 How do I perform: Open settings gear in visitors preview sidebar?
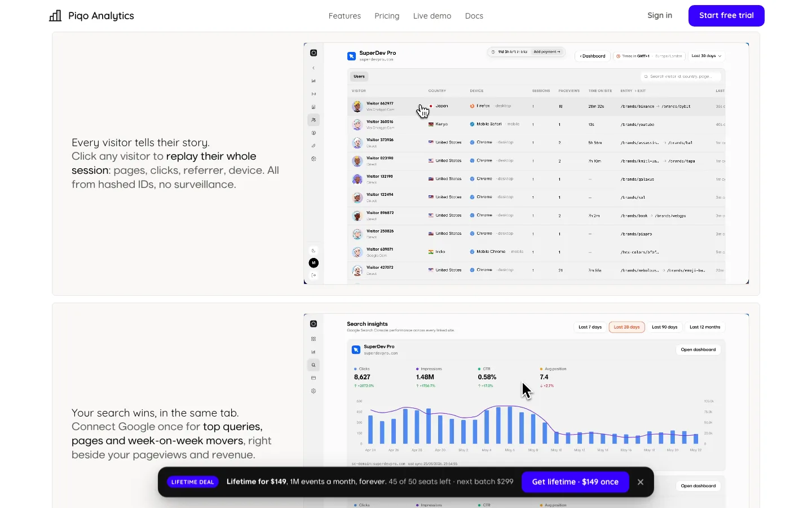314,159
